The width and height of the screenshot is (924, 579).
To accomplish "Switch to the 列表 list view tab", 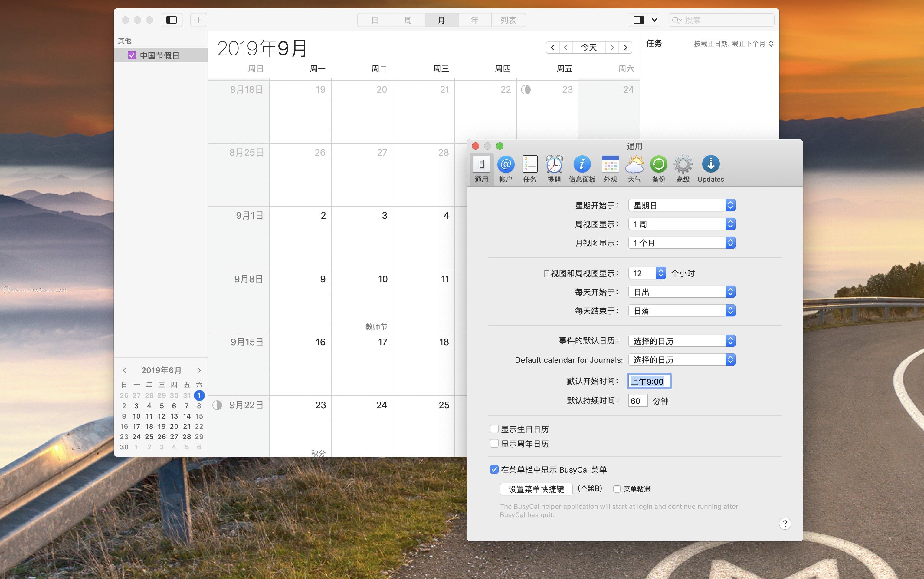I will [x=508, y=20].
